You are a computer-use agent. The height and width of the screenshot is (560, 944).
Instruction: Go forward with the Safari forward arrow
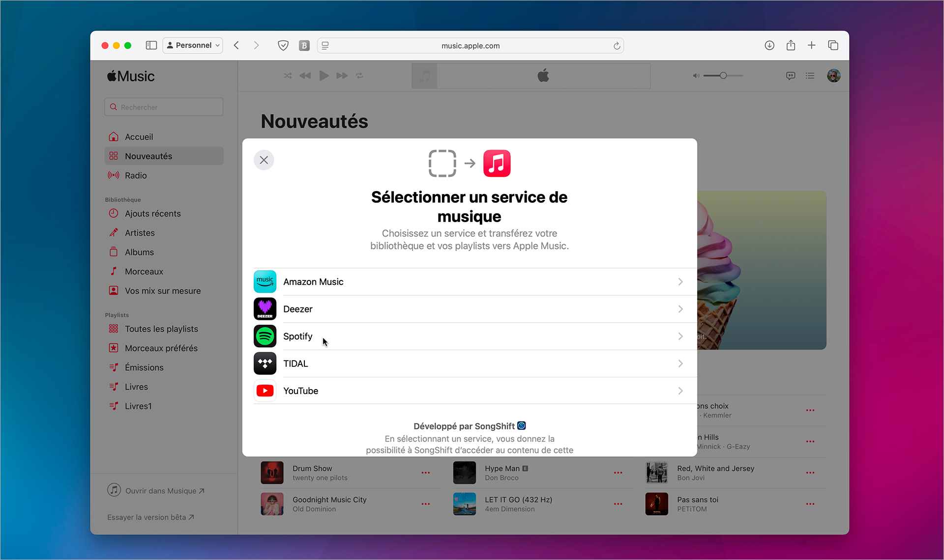[x=256, y=45]
